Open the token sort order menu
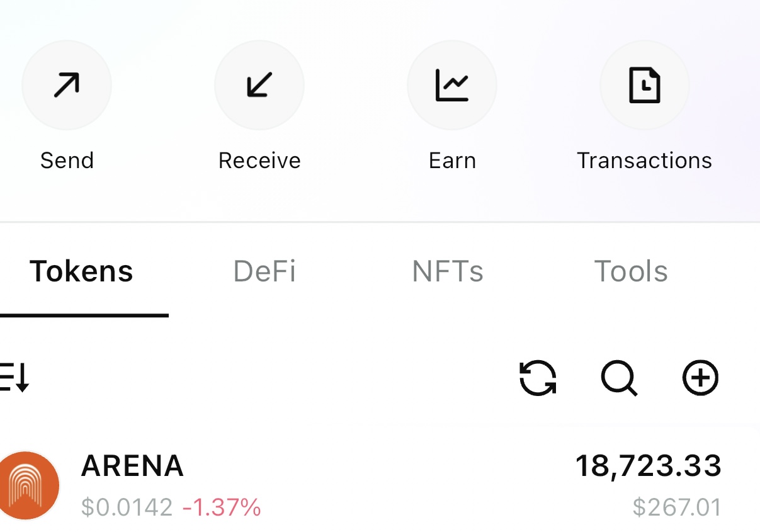Screen dimensions: 760x532 (14, 378)
